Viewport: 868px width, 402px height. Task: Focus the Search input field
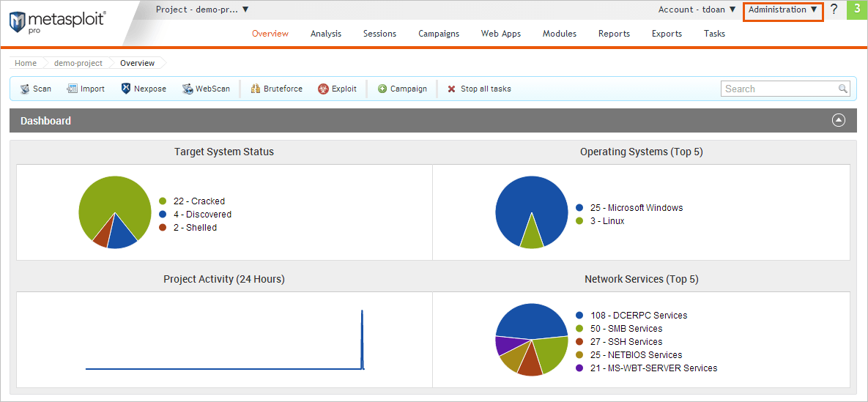[x=779, y=89]
